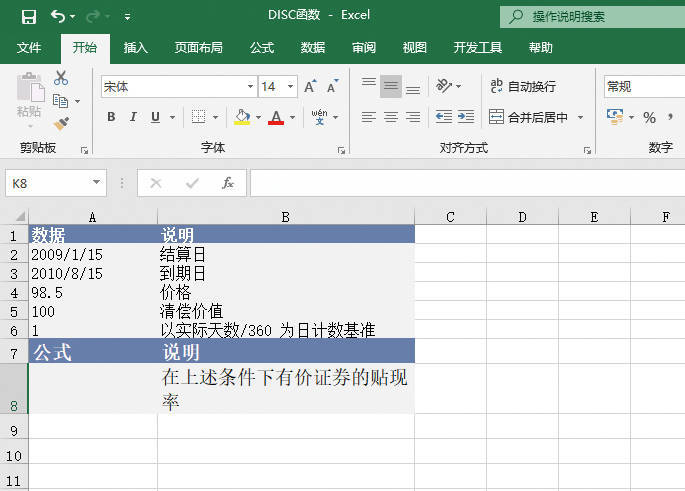
Task: Click the 粘贴 (Paste) button
Action: [x=29, y=100]
